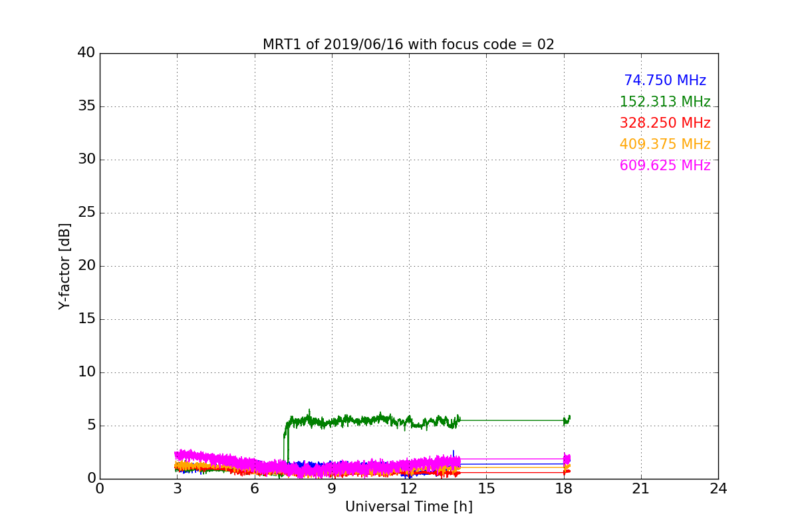Click the 'Universal Time [h]' axis label
This screenshot has height=532, width=798.
coord(409,507)
